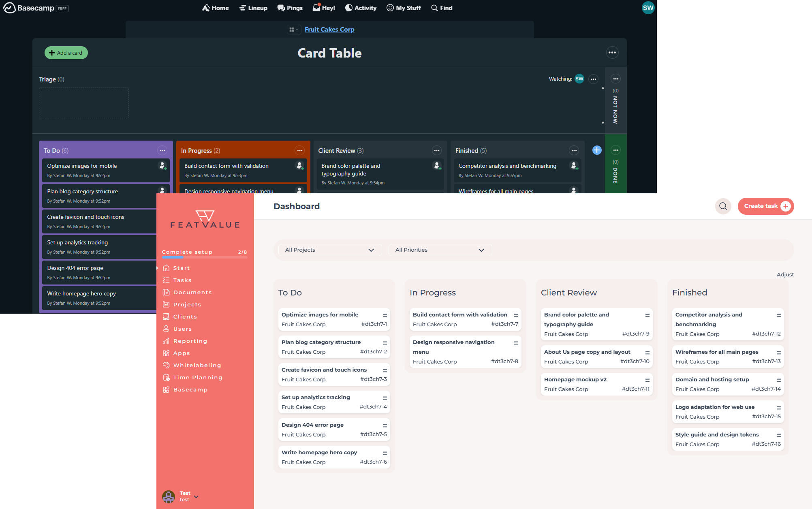Open the menu on Optimize images for mobile task
This screenshot has height=509, width=812.
coord(385,315)
